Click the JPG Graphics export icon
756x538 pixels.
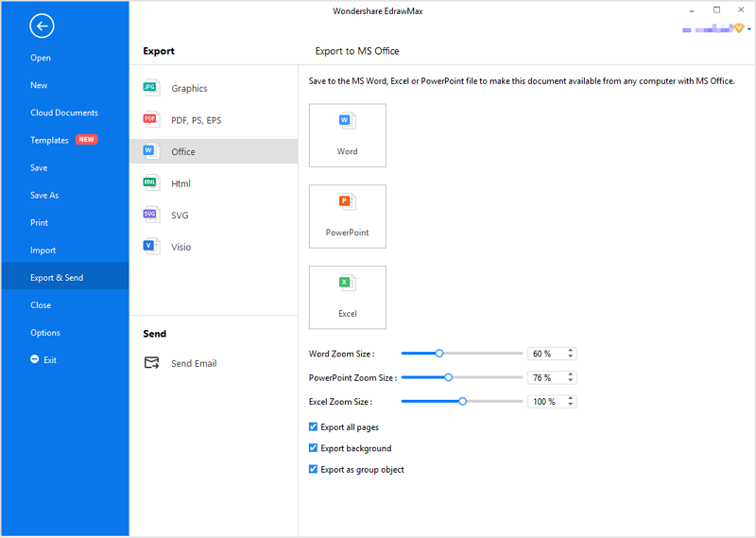151,88
